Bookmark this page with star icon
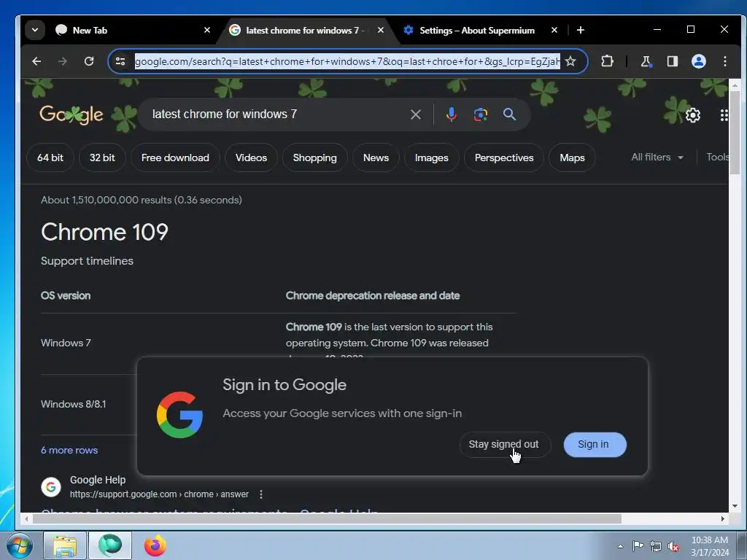The height and width of the screenshot is (560, 747). point(570,61)
